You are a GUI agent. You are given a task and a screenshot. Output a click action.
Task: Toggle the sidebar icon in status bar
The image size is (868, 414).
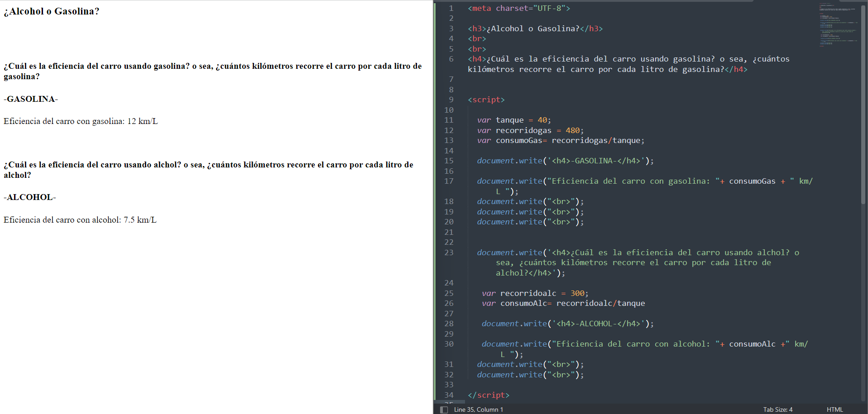[x=444, y=409]
